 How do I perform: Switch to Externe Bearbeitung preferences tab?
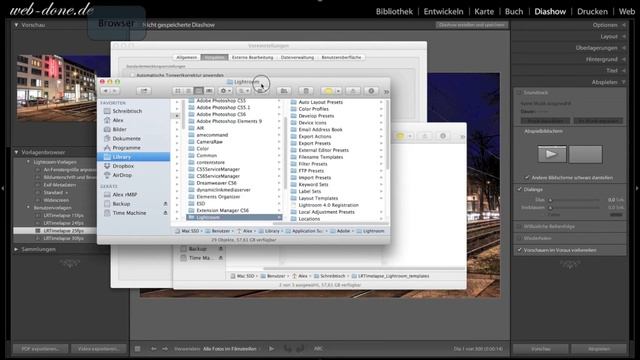[253, 58]
